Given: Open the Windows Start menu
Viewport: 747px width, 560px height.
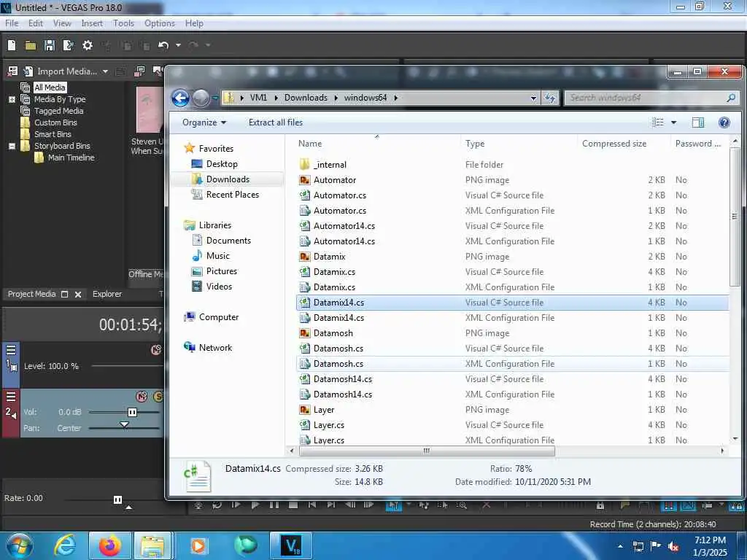Looking at the screenshot, I should (19, 545).
